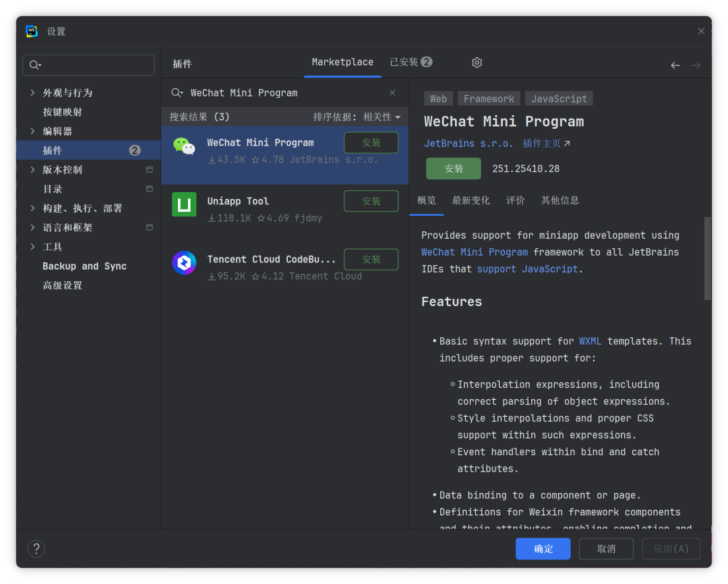Screen dimensions: 728x584
Task: Open help with the question mark button
Action: click(36, 549)
